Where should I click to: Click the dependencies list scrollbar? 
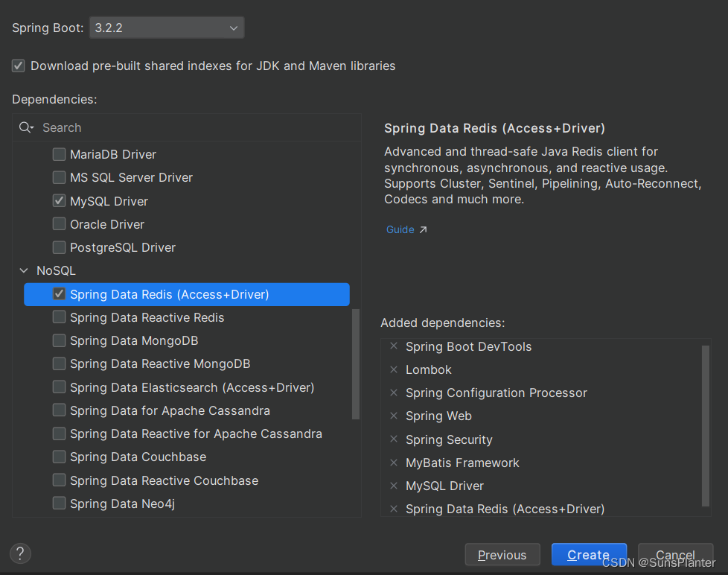point(356,363)
